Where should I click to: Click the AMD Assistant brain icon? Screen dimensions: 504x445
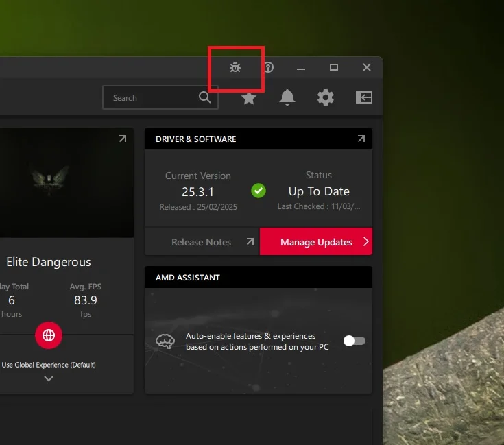(165, 341)
